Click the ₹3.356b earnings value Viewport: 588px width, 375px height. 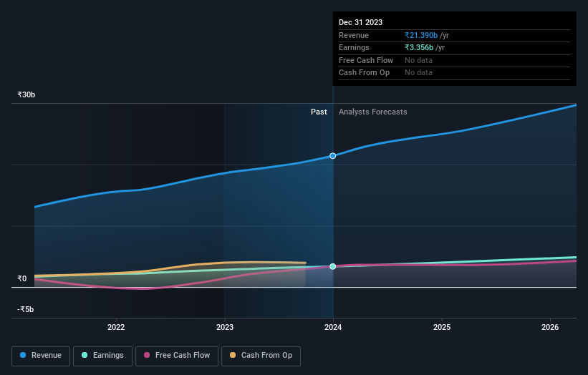coord(419,47)
